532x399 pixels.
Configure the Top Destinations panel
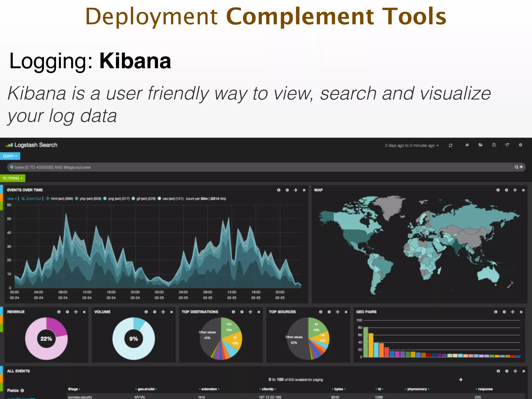(242, 312)
